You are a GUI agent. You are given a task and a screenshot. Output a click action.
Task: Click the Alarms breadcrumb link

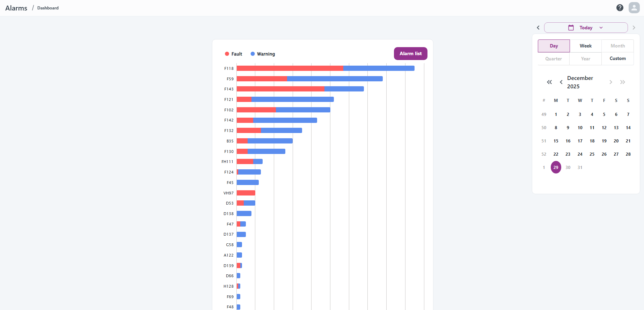coord(16,8)
